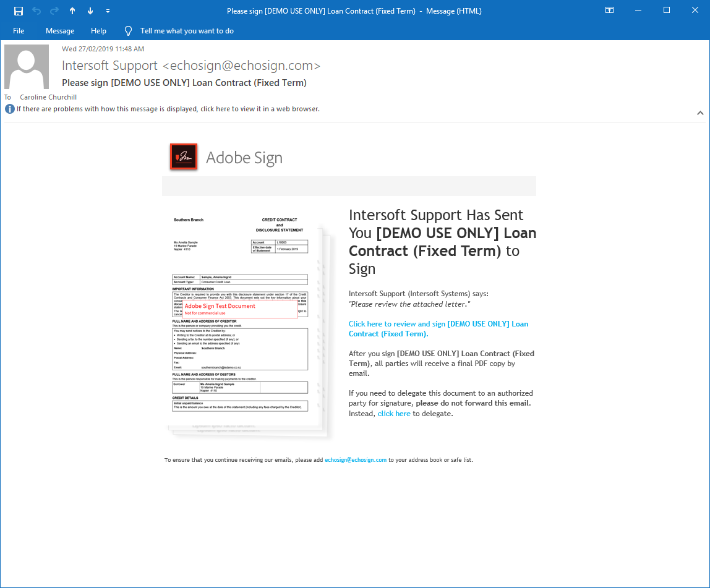Image resolution: width=710 pixels, height=588 pixels.
Task: Click quoted text 'Please review the attached letter.'
Action: pyautogui.click(x=409, y=304)
